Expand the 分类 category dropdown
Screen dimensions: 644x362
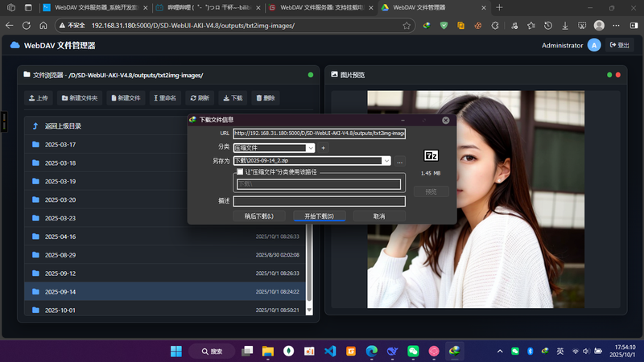tap(310, 148)
